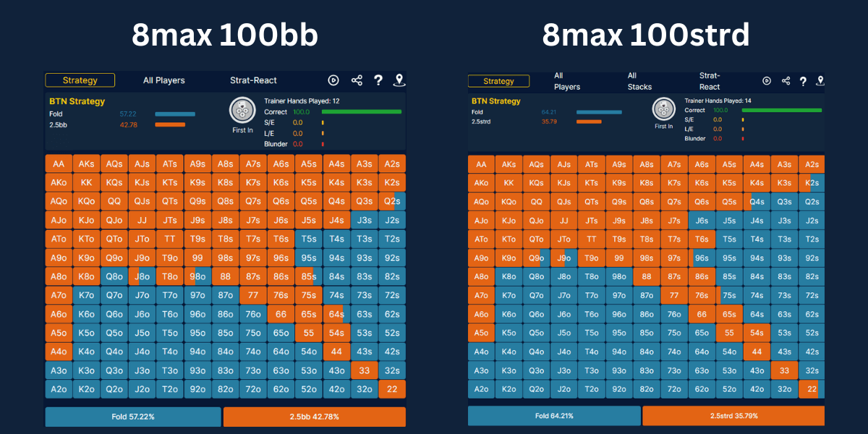Click the First In chip icon in the 100strd panel
The image size is (868, 434).
coord(663,110)
